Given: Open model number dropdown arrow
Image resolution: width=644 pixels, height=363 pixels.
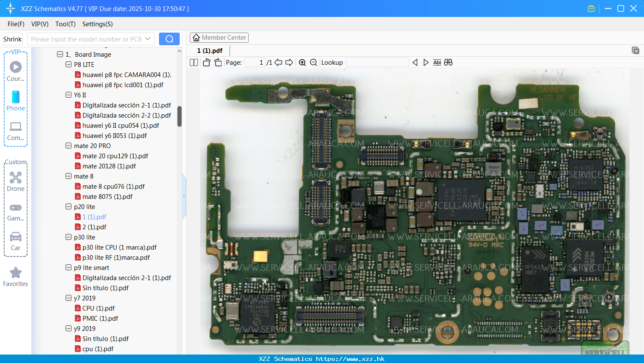Looking at the screenshot, I should pos(148,39).
